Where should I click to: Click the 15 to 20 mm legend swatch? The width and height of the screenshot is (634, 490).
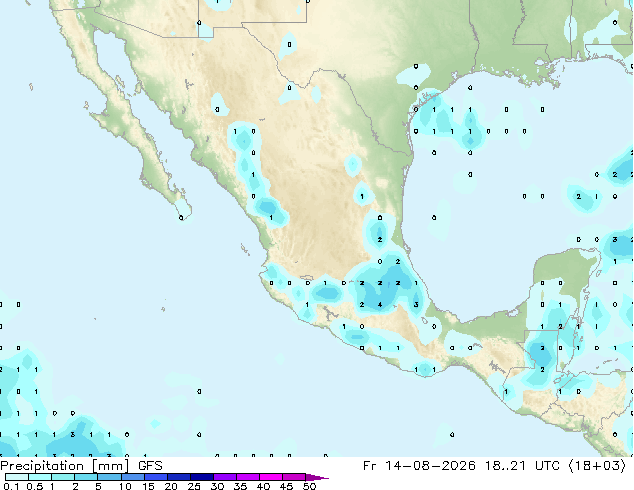[155, 477]
